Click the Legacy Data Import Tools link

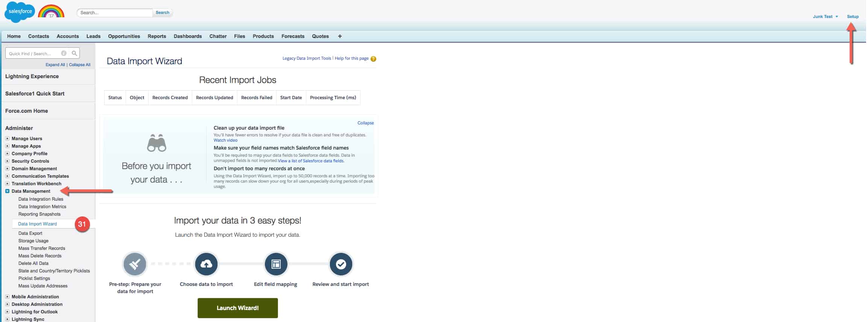(307, 58)
